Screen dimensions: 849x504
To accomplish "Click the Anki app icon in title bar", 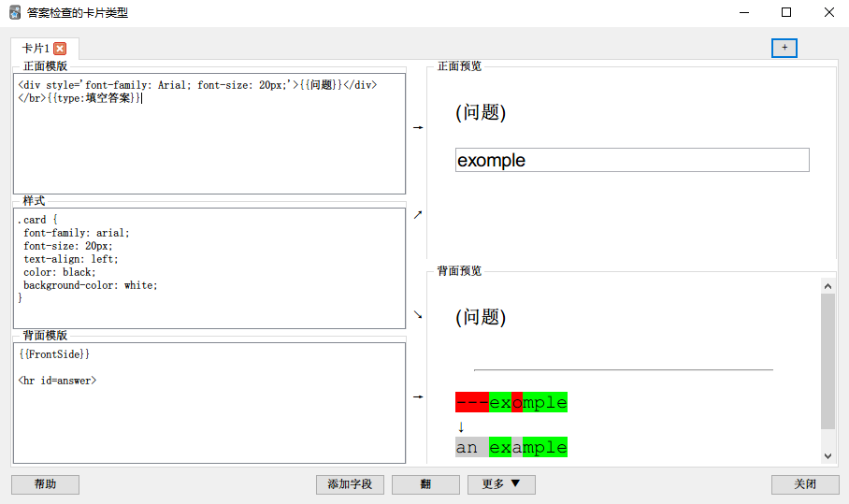I will [15, 13].
